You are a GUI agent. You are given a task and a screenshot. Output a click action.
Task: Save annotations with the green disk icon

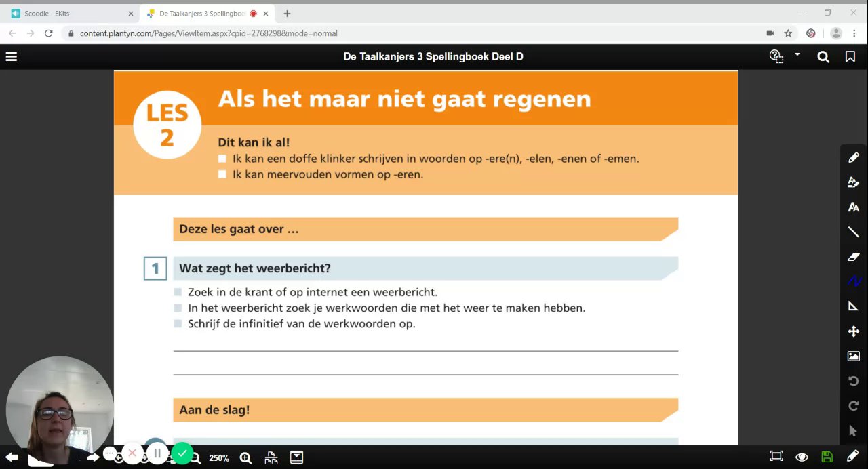pyautogui.click(x=827, y=457)
